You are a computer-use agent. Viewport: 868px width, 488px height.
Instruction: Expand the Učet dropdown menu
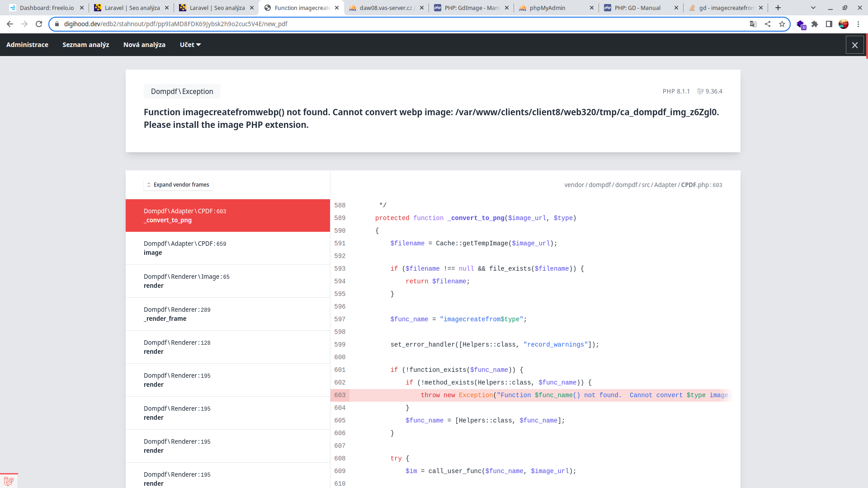pyautogui.click(x=190, y=45)
